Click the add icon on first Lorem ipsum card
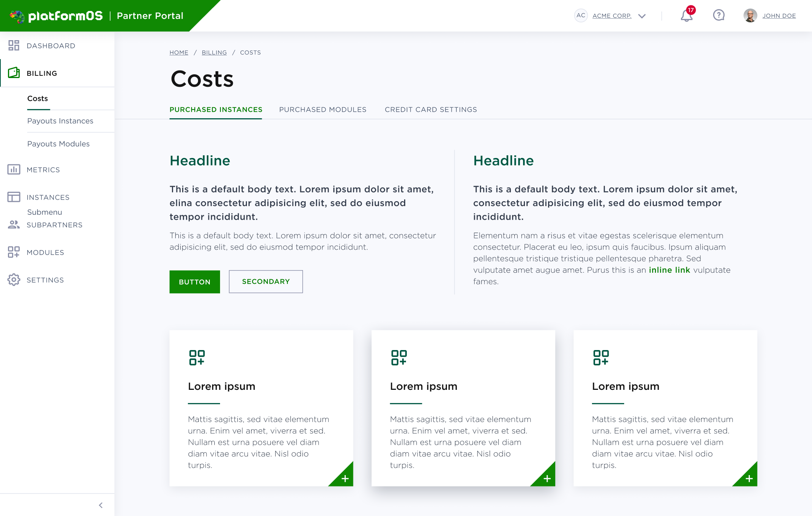This screenshot has width=812, height=516. (346, 478)
